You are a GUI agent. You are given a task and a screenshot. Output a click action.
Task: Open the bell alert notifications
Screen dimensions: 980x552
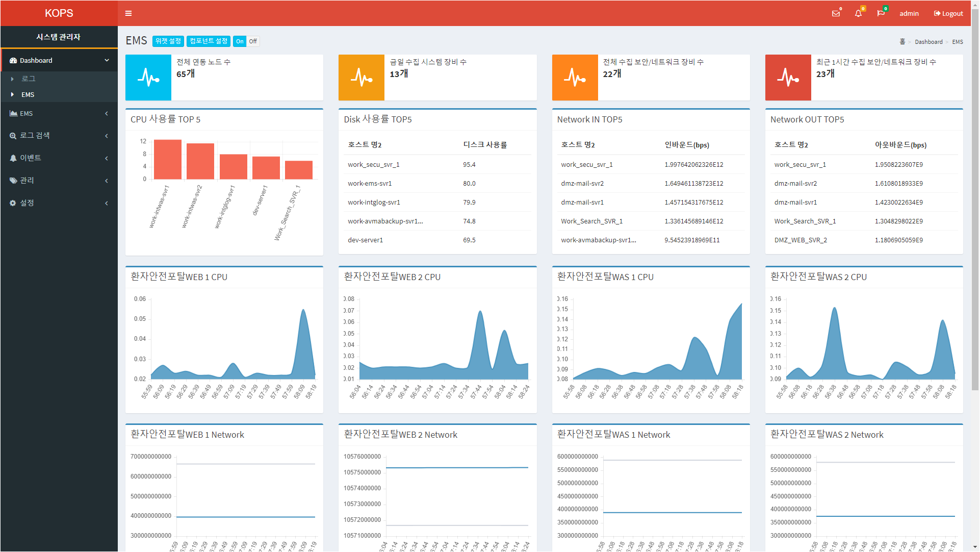(x=858, y=13)
